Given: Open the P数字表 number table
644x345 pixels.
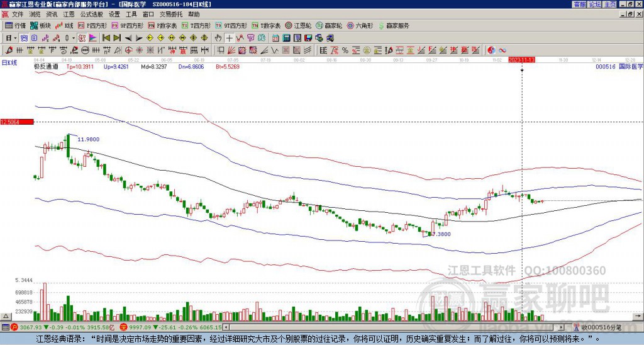Looking at the screenshot, I should coord(162,25).
